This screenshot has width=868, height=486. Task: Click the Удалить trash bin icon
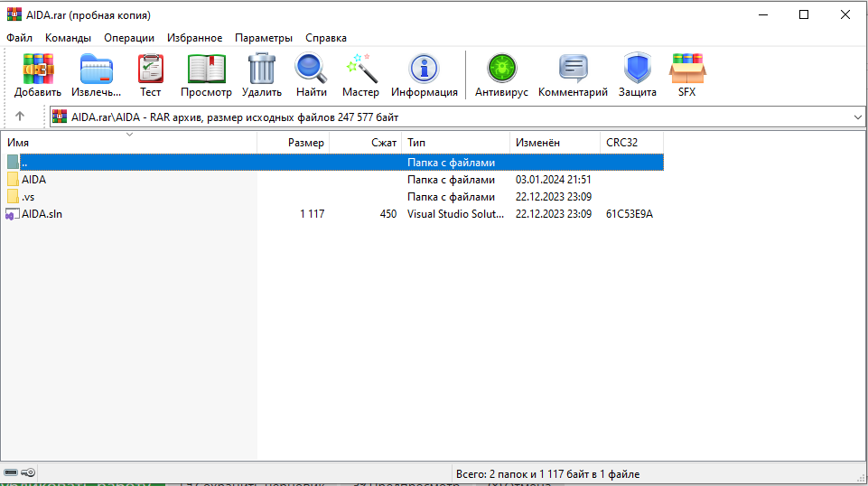pos(262,70)
